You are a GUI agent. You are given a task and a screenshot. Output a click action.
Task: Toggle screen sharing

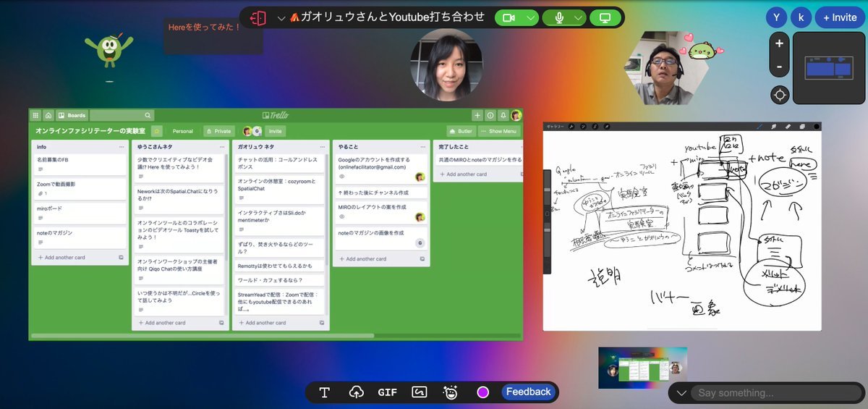[605, 17]
